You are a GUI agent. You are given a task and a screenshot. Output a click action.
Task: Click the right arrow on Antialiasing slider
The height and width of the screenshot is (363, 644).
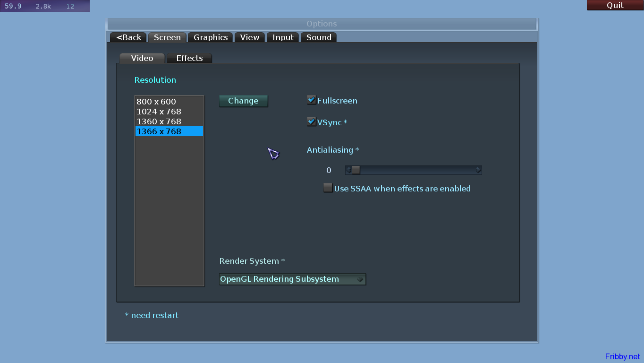[478, 170]
